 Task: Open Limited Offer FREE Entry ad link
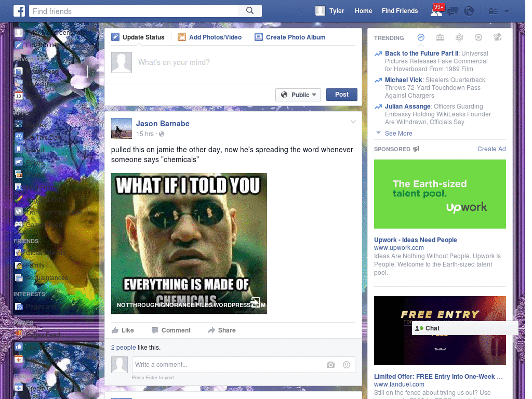click(438, 377)
